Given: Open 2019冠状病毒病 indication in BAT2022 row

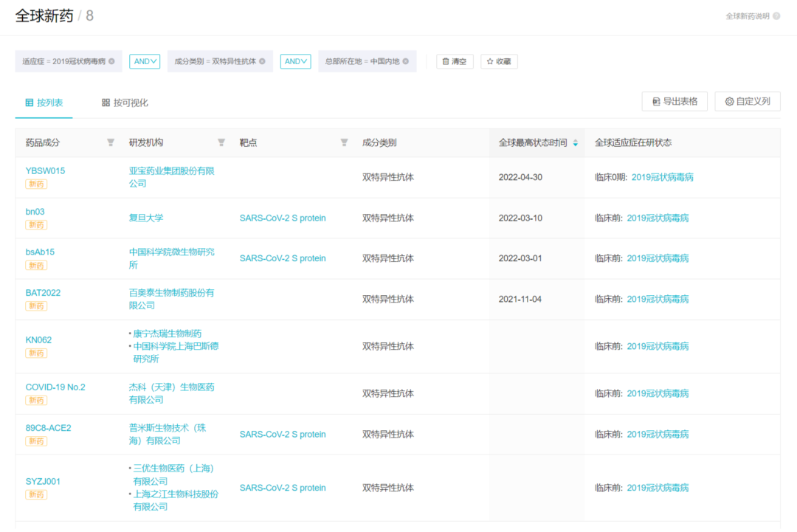Looking at the screenshot, I should coord(658,300).
